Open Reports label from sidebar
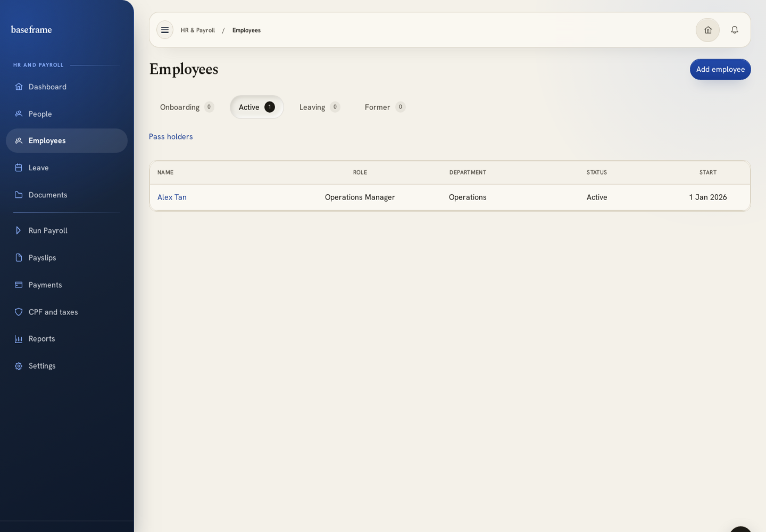766x532 pixels. pos(41,339)
